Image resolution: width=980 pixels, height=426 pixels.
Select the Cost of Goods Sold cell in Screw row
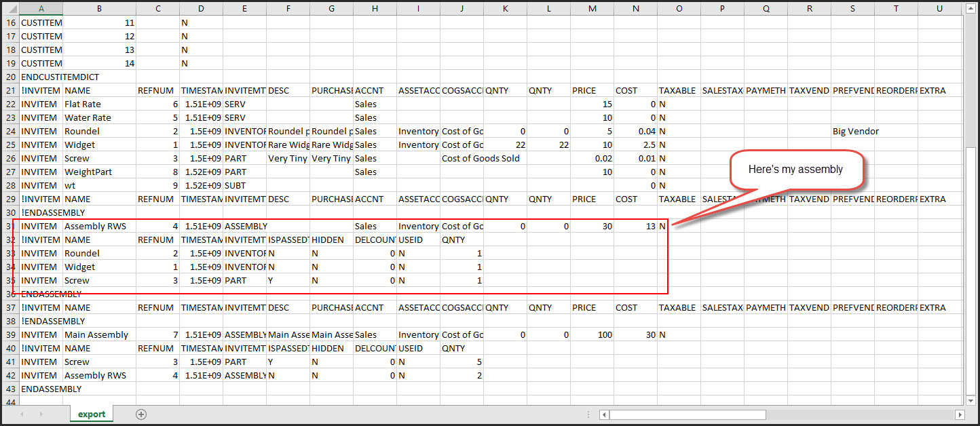pyautogui.click(x=461, y=158)
